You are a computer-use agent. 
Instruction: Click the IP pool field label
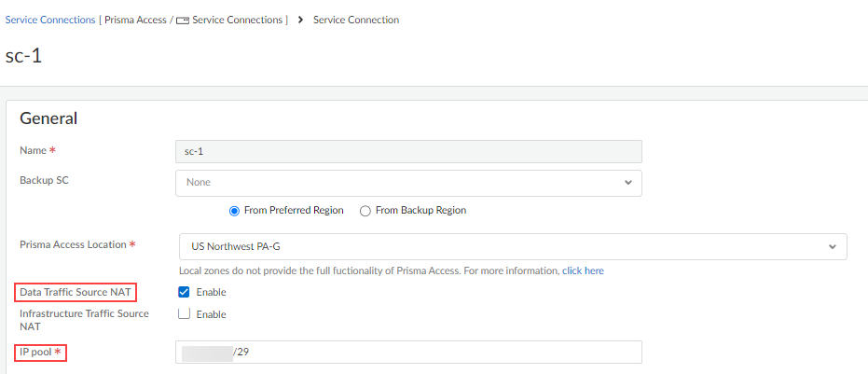coord(39,352)
